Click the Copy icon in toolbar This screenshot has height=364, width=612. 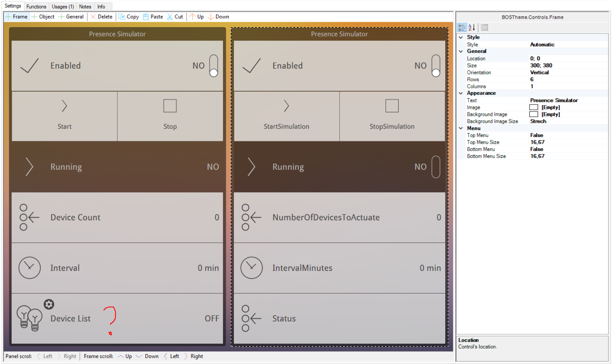coord(122,17)
